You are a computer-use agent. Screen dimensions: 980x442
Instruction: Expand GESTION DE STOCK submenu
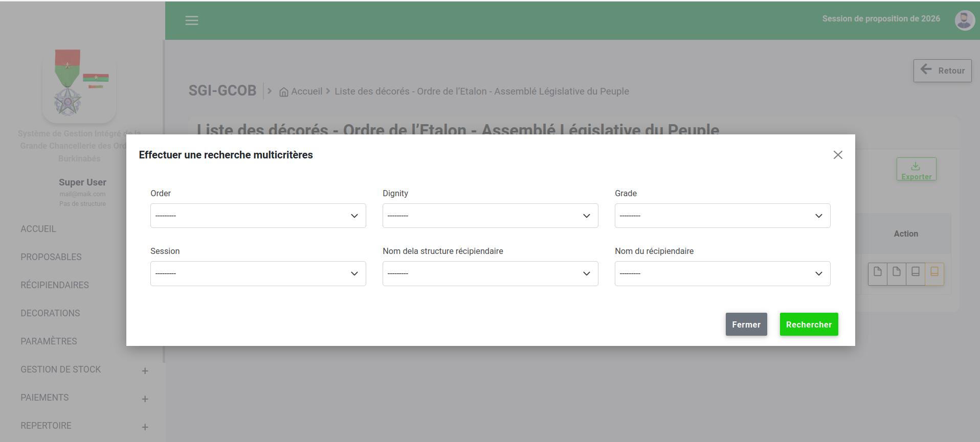click(145, 371)
